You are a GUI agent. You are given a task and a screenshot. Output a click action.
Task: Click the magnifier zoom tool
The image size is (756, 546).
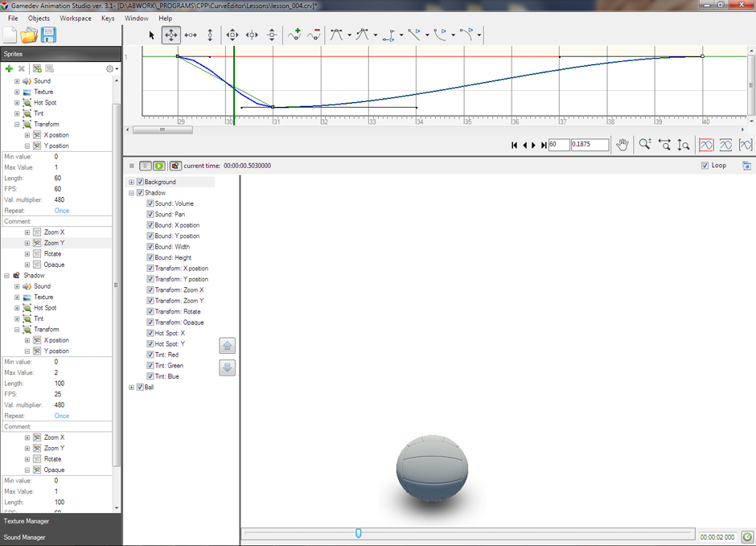[x=645, y=145]
